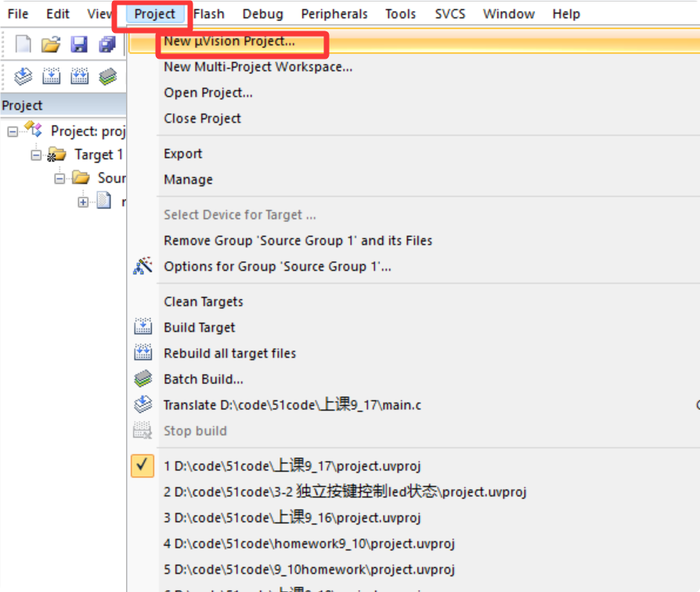Click the Save All toolbar icon
This screenshot has width=700, height=592.
[x=107, y=44]
